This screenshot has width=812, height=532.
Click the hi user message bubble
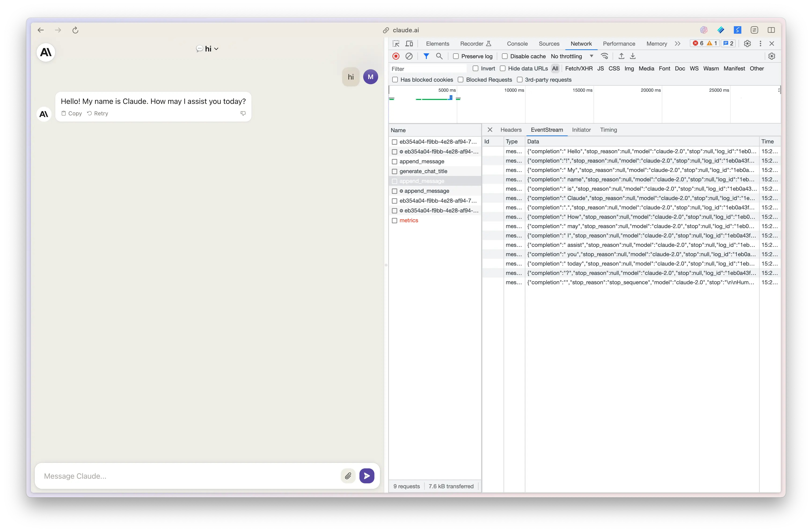(351, 77)
